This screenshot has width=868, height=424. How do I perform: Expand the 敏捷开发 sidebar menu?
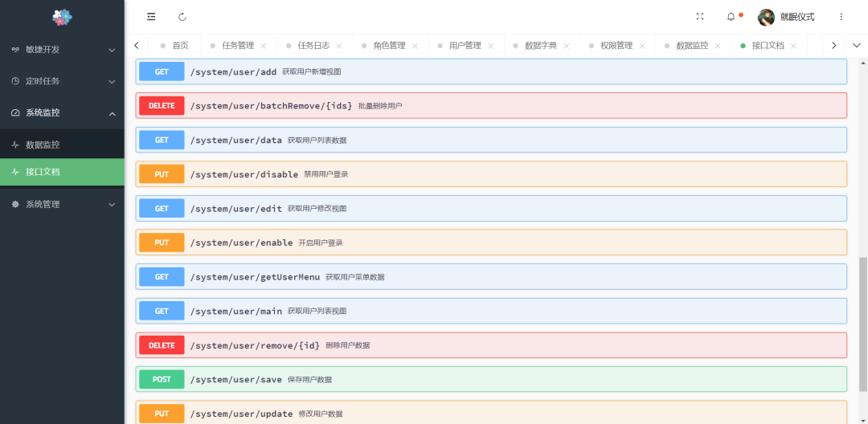[x=62, y=49]
